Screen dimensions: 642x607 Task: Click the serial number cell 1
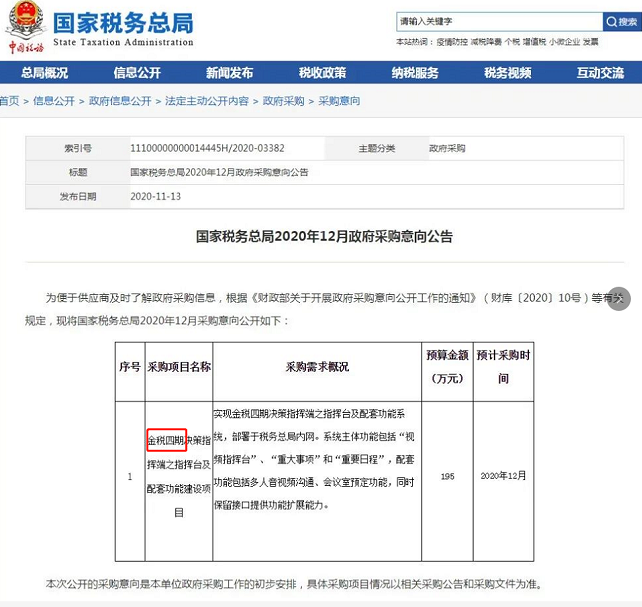[130, 476]
